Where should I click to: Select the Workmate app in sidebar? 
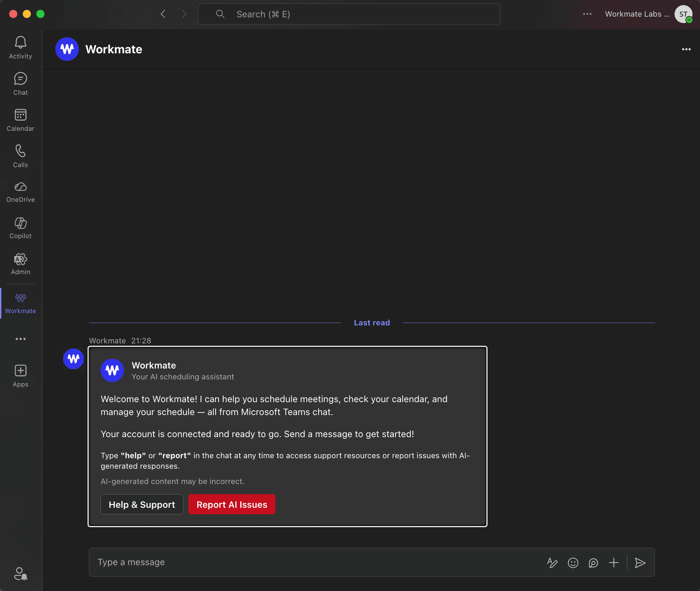pyautogui.click(x=20, y=303)
